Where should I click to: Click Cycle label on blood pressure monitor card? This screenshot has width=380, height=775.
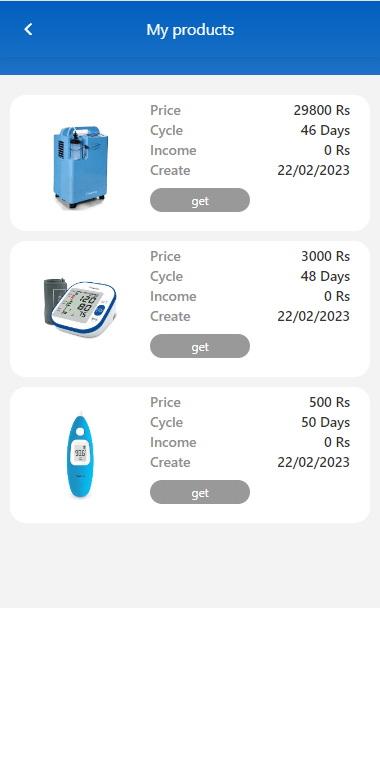[167, 276]
